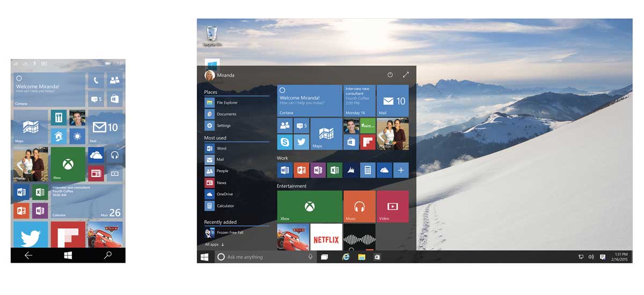Open the Cars game tile in desktop Start menu
Screen dimensions: 644x295
(x=292, y=237)
